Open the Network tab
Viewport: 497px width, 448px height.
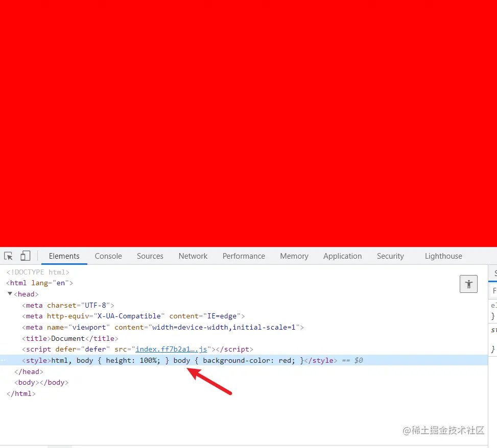(x=193, y=256)
